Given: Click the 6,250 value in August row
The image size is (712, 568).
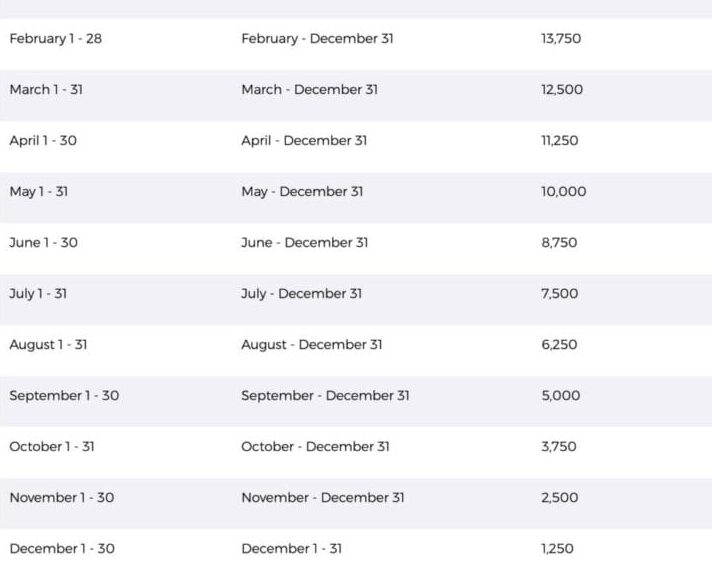Looking at the screenshot, I should (x=559, y=344).
